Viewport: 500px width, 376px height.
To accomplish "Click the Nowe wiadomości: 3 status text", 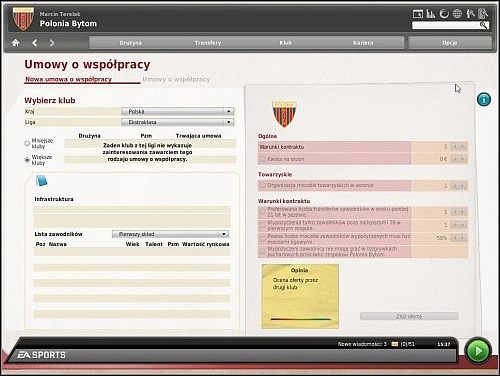I will [x=362, y=344].
